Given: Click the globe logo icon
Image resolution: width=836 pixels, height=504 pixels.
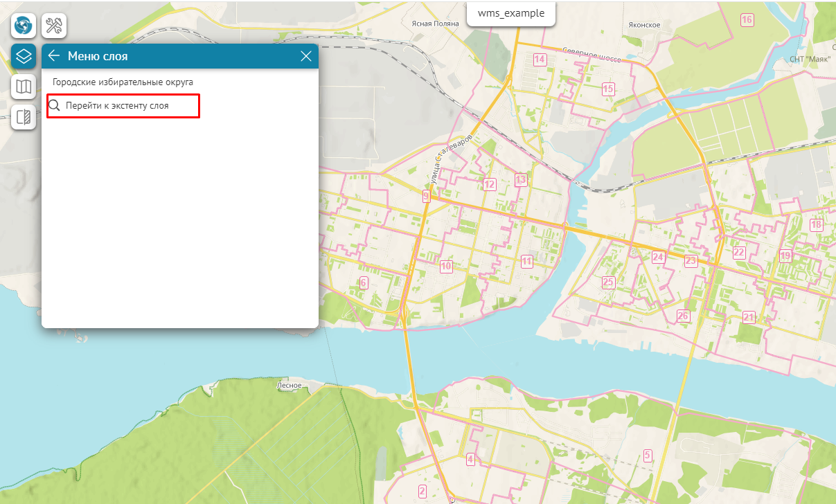Looking at the screenshot, I should coord(24,26).
